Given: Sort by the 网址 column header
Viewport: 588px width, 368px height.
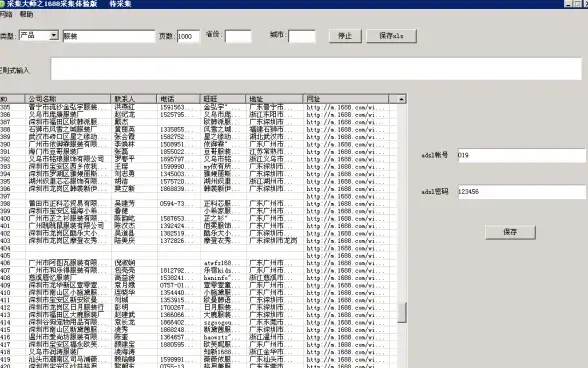Looking at the screenshot, I should 346,99.
